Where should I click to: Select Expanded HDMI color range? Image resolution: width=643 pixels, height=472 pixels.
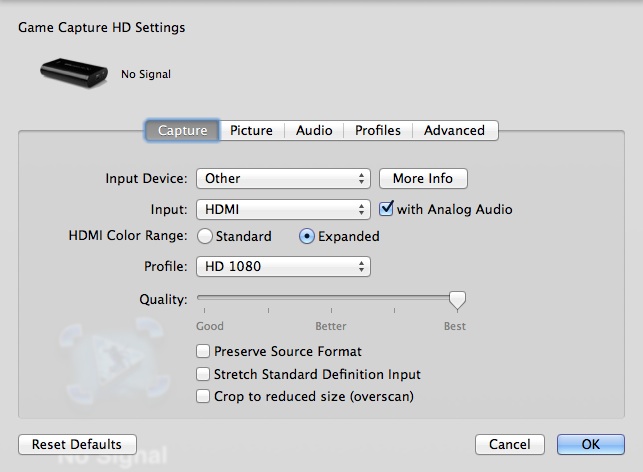307,237
